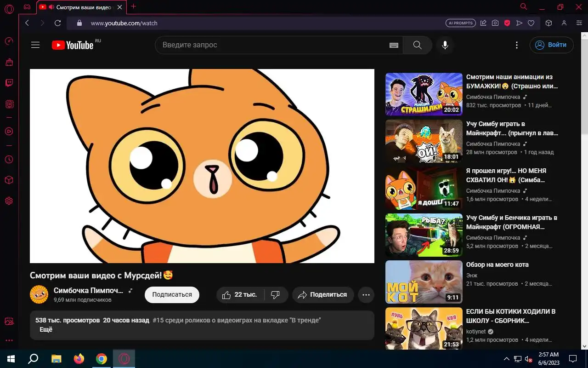The width and height of the screenshot is (588, 368).
Task: Open My Flow send arrow icon
Action: [519, 23]
